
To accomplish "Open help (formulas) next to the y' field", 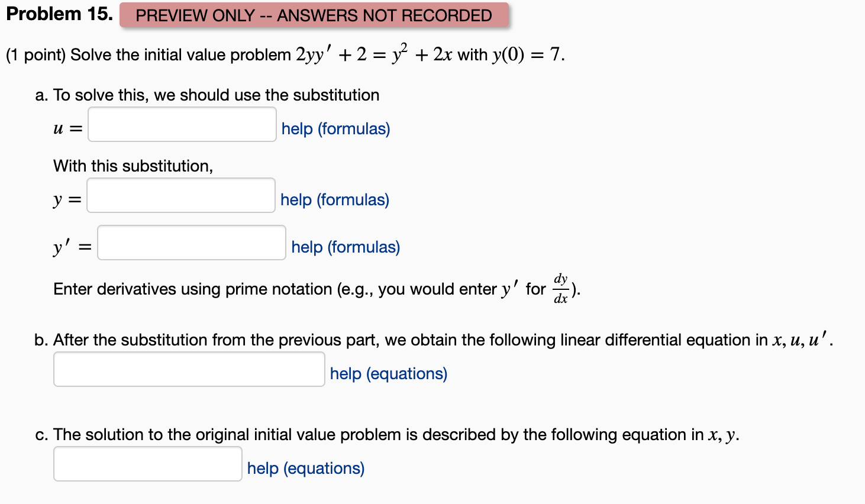I will tap(344, 247).
